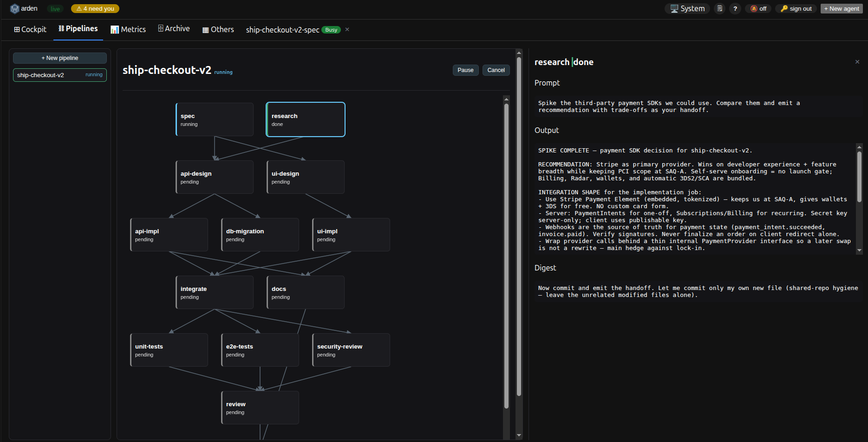This screenshot has height=442, width=868.
Task: Select the api-impl node
Action: 169,235
